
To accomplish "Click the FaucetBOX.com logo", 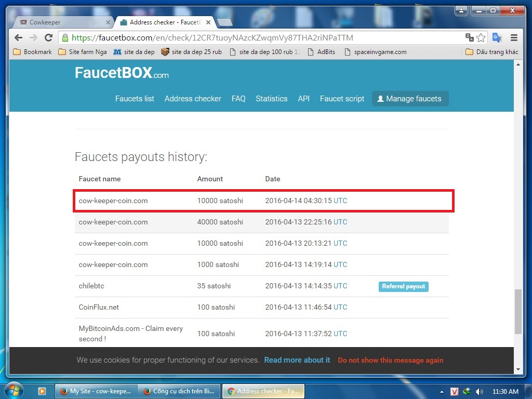I will click(122, 73).
